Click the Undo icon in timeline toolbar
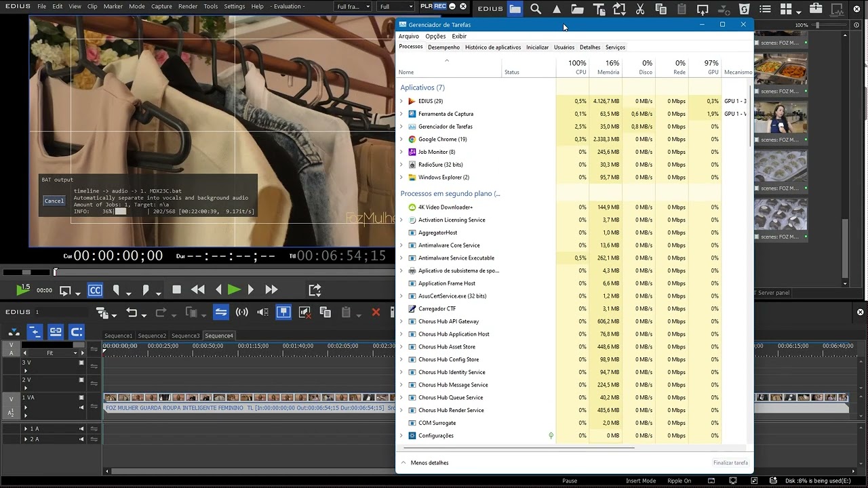This screenshot has height=488, width=868. (x=132, y=312)
